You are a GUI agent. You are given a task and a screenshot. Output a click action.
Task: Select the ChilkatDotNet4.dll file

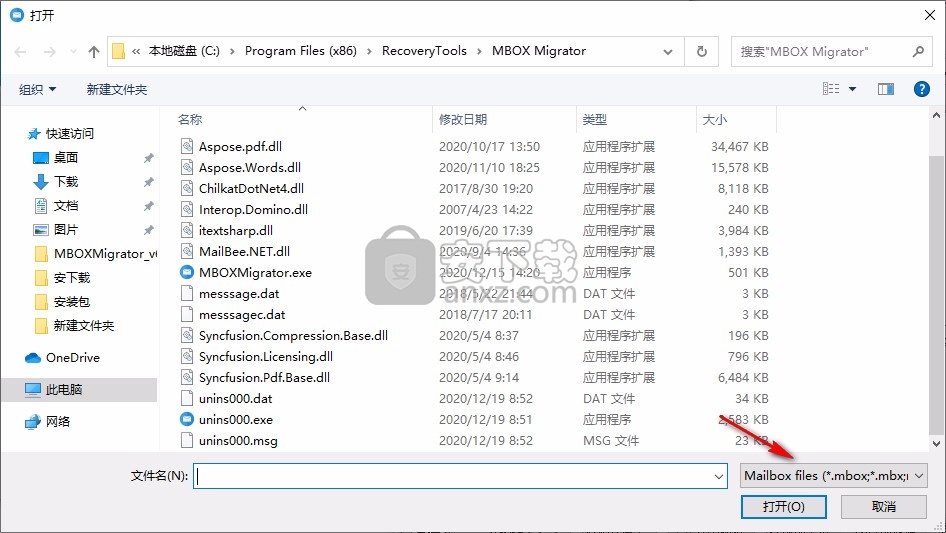point(251,188)
